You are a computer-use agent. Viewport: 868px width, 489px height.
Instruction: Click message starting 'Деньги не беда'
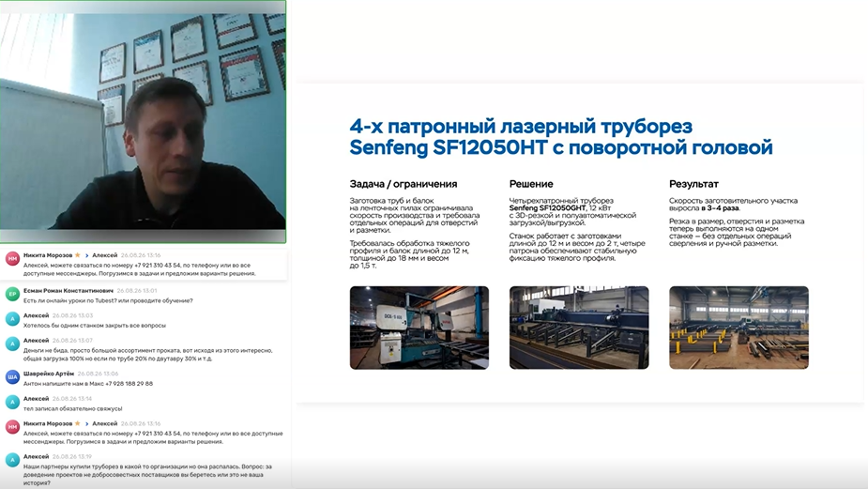click(x=148, y=355)
